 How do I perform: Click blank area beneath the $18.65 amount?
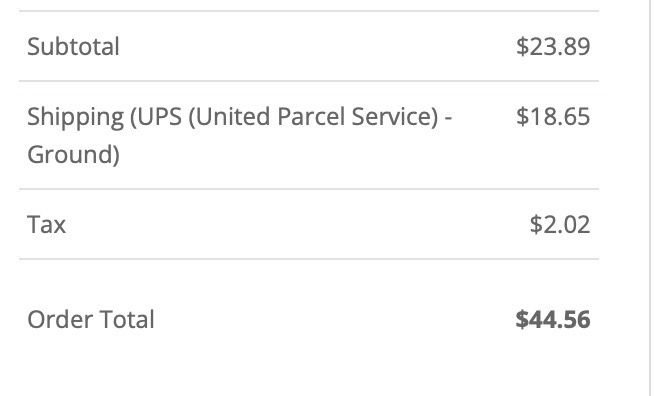tap(553, 155)
